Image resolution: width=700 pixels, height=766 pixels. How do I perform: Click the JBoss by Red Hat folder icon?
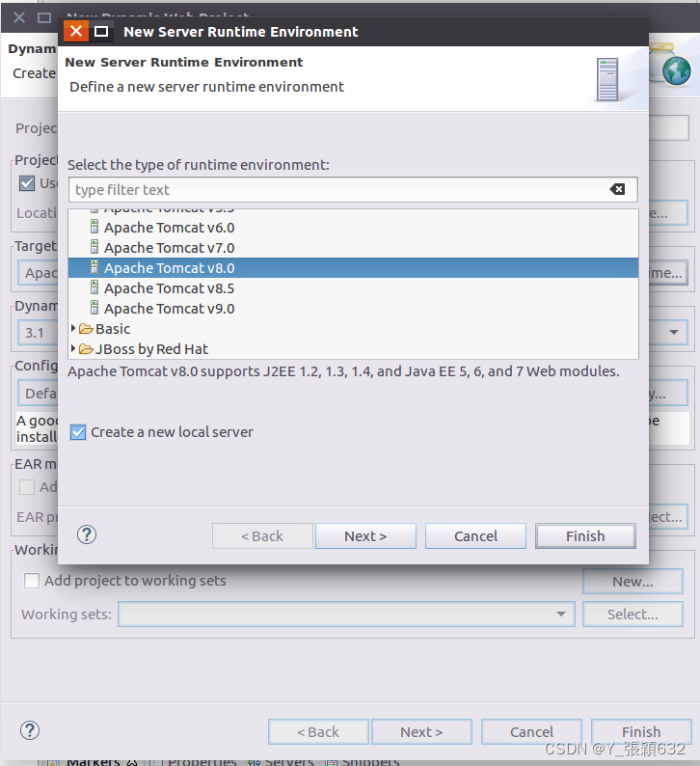86,349
